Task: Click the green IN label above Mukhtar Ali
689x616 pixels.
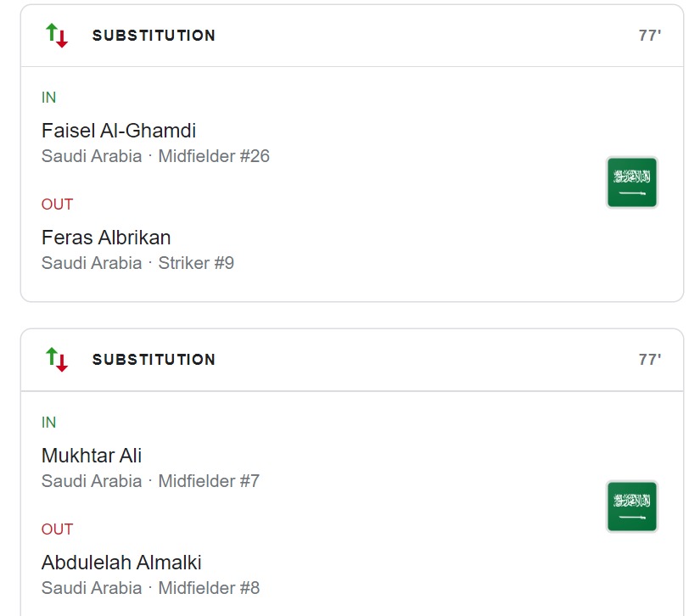Action: click(x=49, y=423)
